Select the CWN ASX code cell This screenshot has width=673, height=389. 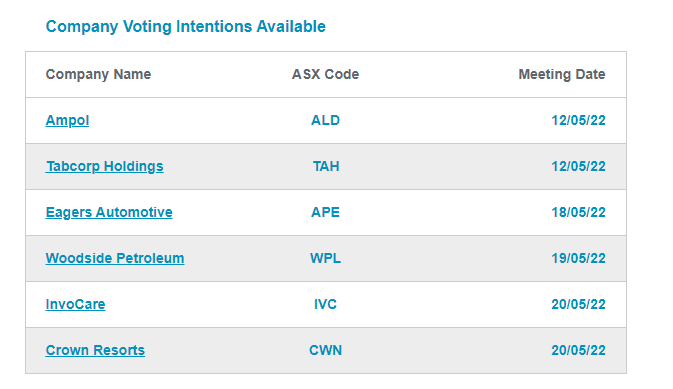[325, 350]
